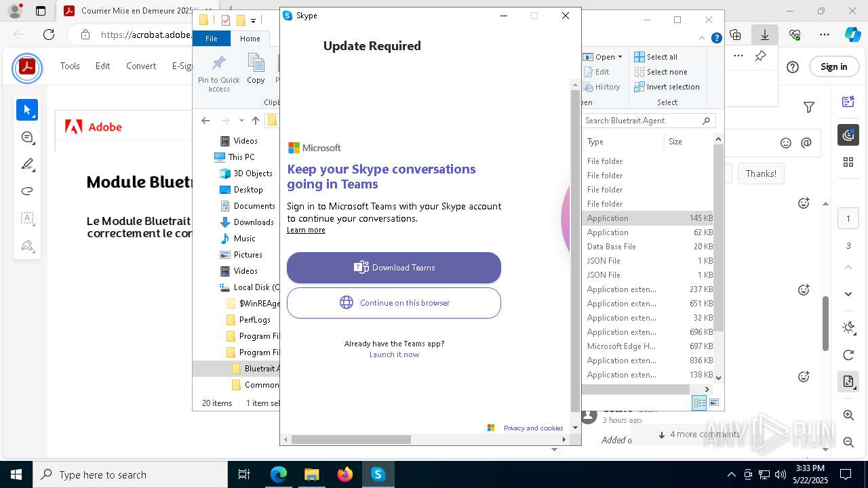Image resolution: width=868 pixels, height=488 pixels.
Task: Select the Data Base File row
Action: click(x=648, y=247)
